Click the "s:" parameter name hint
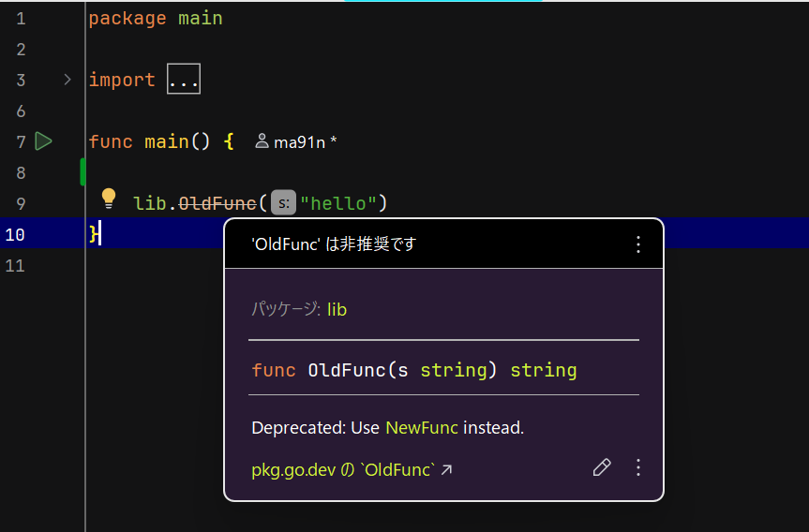This screenshot has height=532, width=809. click(x=283, y=203)
